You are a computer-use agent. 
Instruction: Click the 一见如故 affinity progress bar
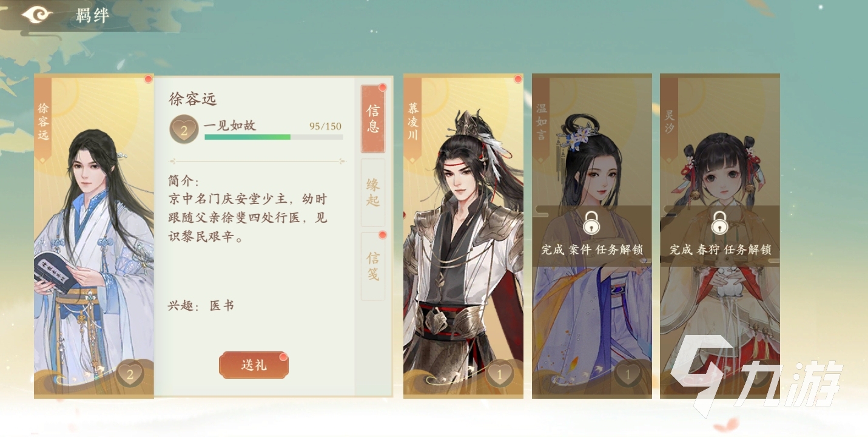point(274,137)
